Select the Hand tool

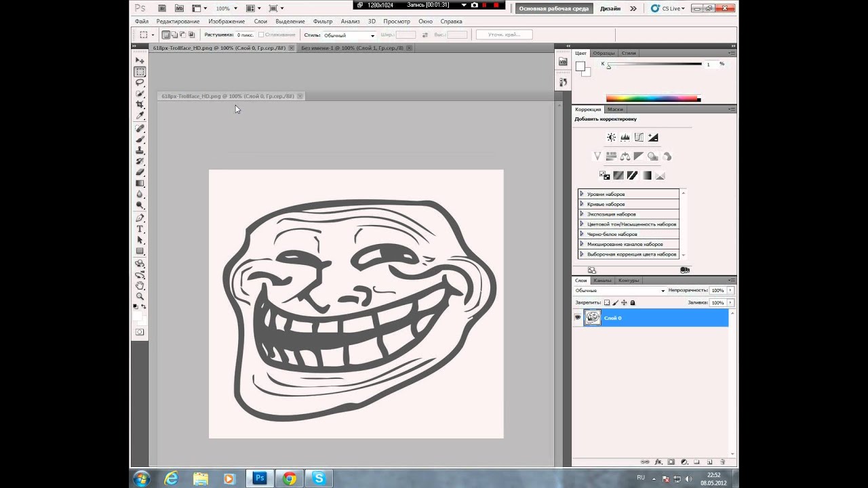click(x=140, y=285)
